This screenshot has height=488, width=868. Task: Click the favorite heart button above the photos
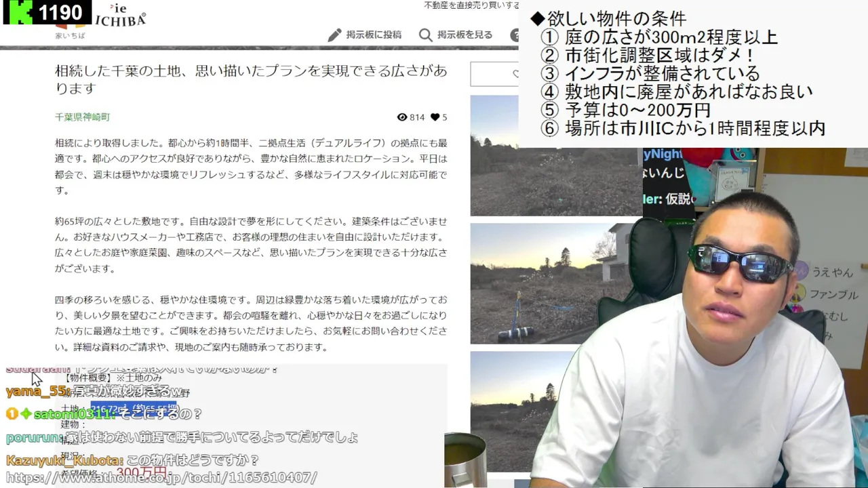click(494, 74)
